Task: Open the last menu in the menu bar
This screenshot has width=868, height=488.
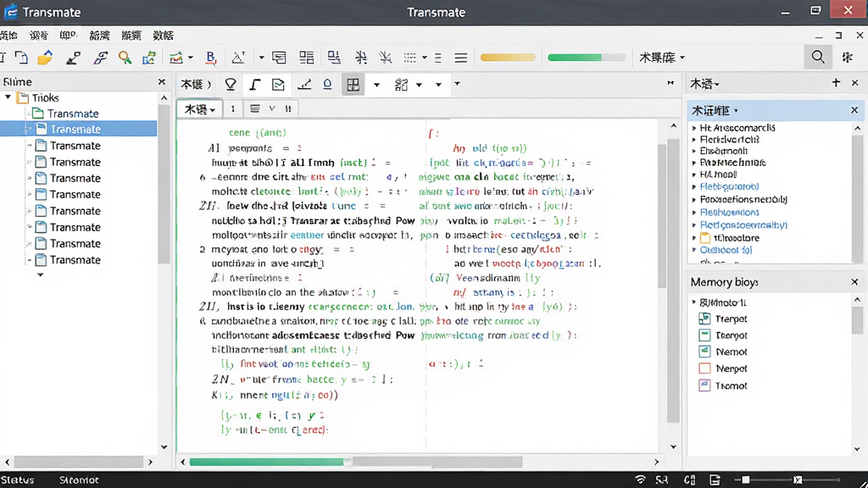Action: tap(163, 36)
